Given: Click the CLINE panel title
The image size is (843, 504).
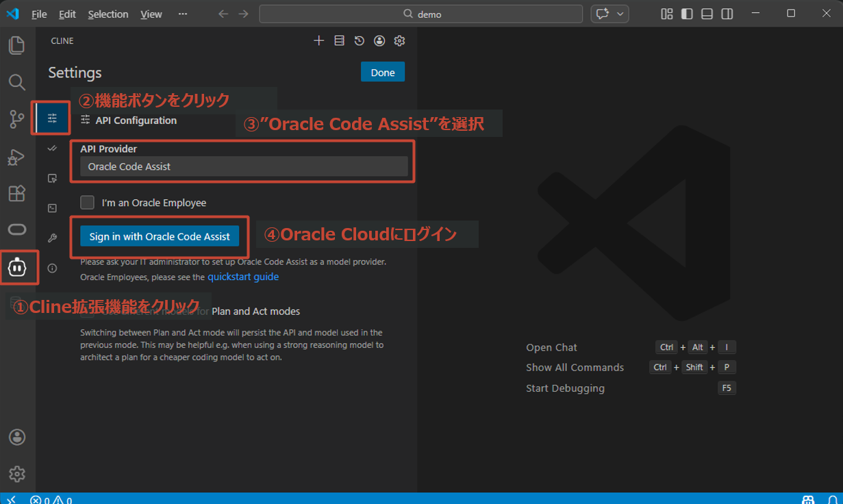Looking at the screenshot, I should pos(62,41).
